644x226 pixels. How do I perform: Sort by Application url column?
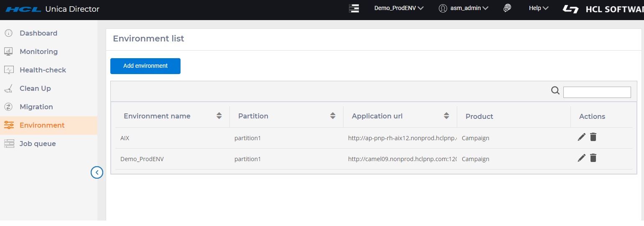[x=446, y=116]
